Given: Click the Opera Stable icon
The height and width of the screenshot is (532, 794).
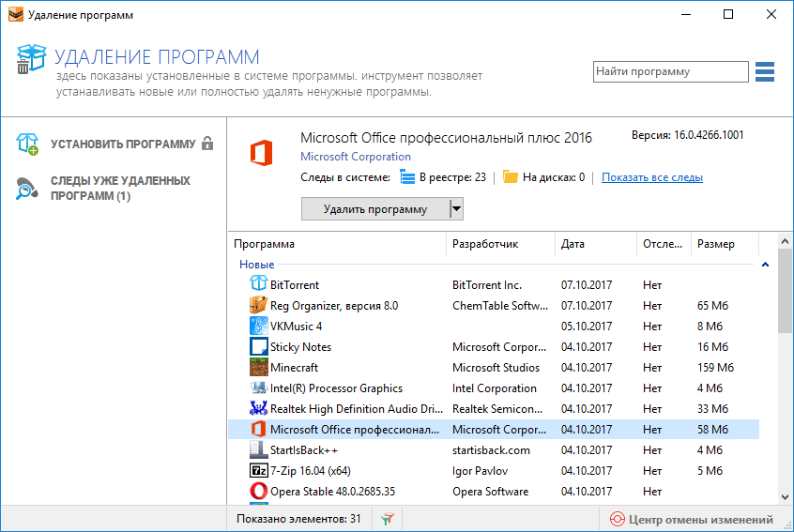Looking at the screenshot, I should pyautogui.click(x=258, y=491).
